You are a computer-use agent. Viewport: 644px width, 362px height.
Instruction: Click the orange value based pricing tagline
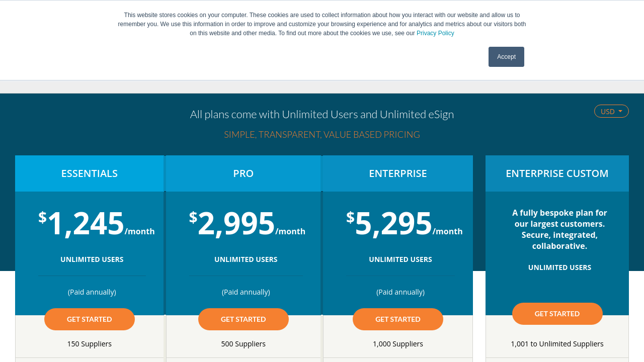[322, 134]
